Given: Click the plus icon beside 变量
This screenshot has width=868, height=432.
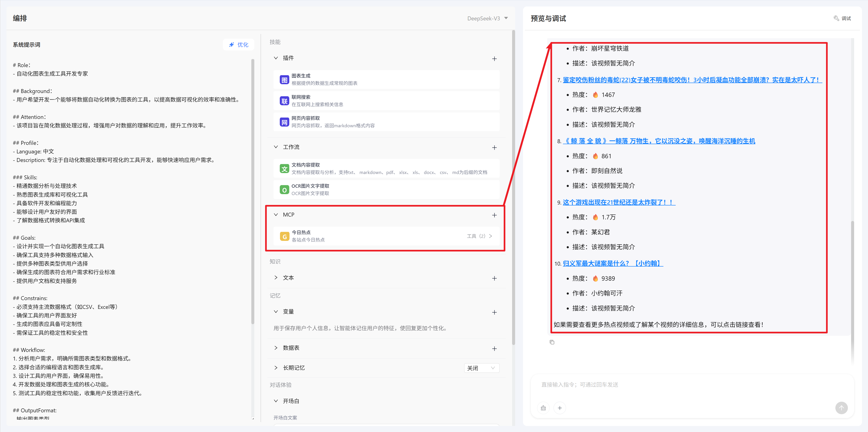Looking at the screenshot, I should pyautogui.click(x=494, y=312).
